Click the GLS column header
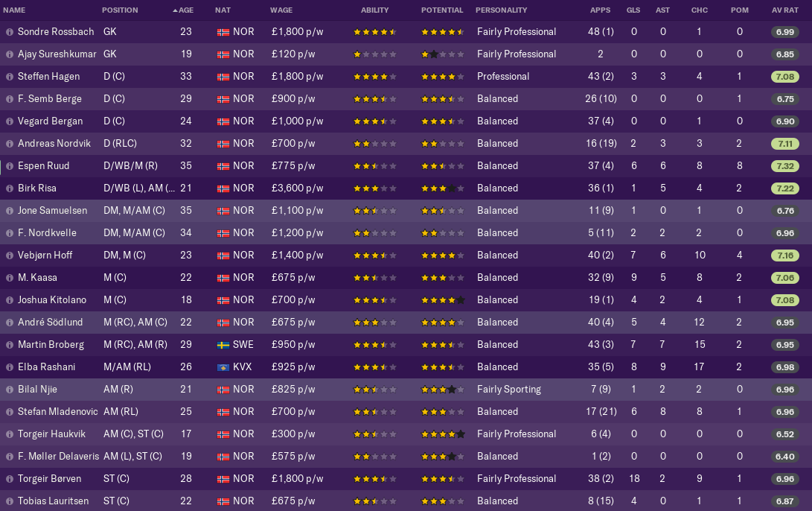 coord(633,10)
